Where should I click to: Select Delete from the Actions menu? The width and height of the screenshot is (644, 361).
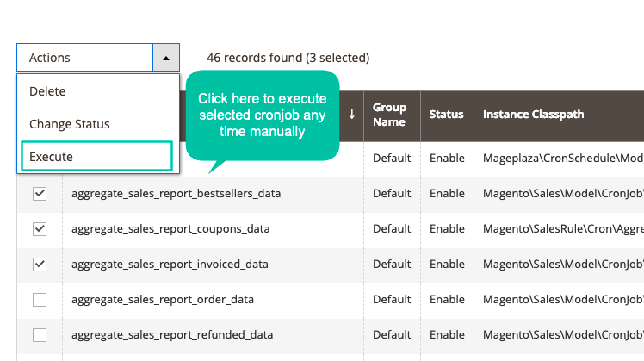coord(47,91)
